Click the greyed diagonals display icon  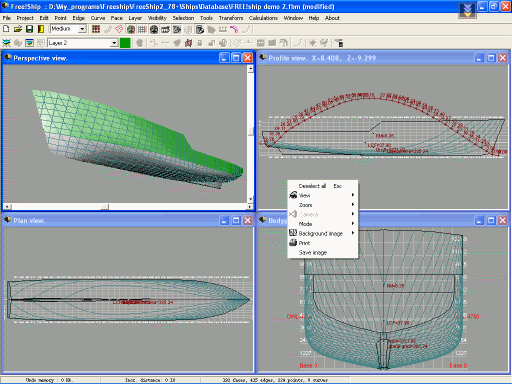(x=188, y=29)
